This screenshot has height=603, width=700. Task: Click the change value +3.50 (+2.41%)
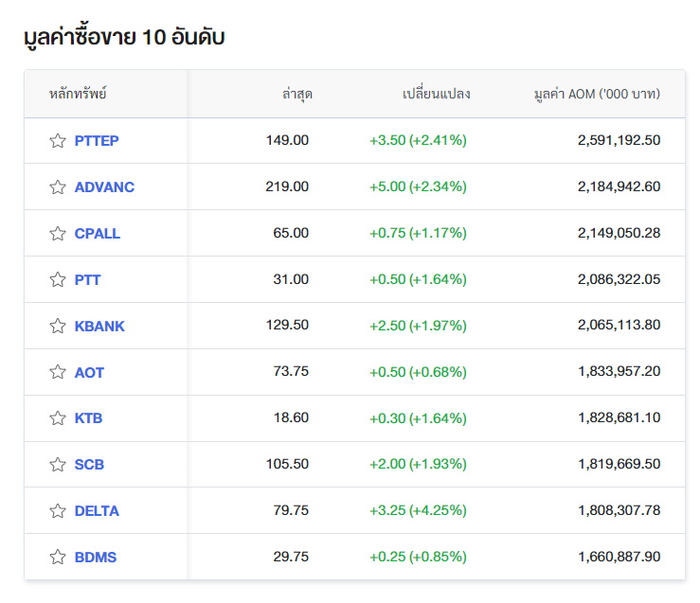(x=418, y=140)
